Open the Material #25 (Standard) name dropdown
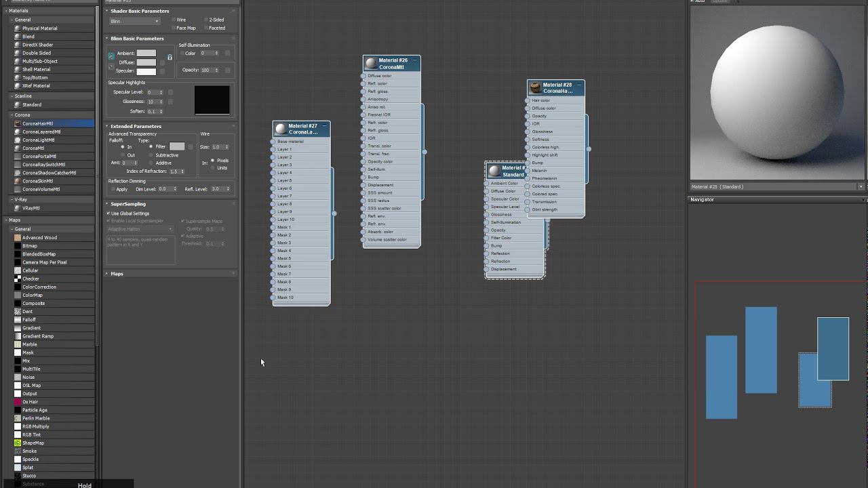Image resolution: width=868 pixels, height=488 pixels. pos(861,187)
